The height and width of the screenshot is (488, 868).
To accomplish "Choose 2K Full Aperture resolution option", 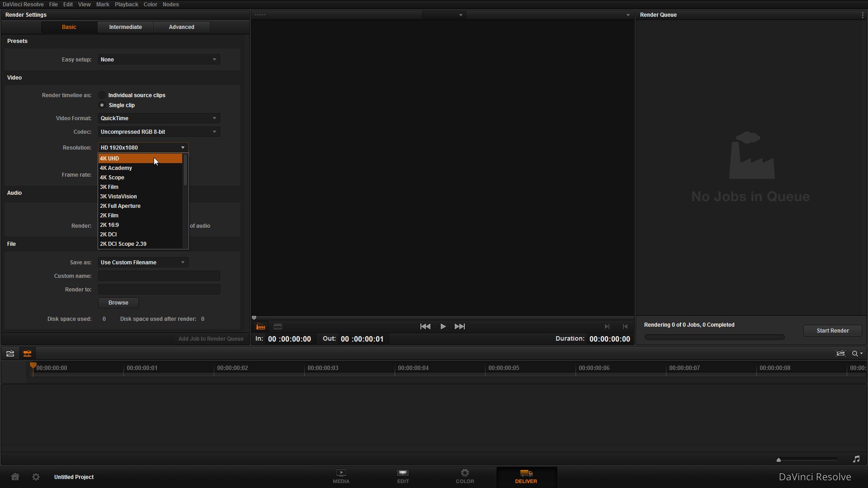I will [x=140, y=206].
